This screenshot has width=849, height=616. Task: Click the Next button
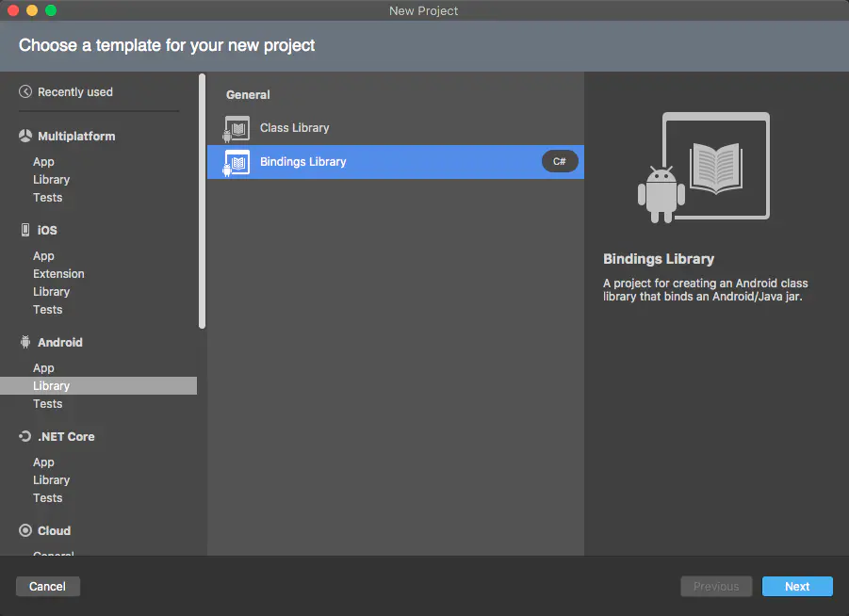(x=797, y=586)
